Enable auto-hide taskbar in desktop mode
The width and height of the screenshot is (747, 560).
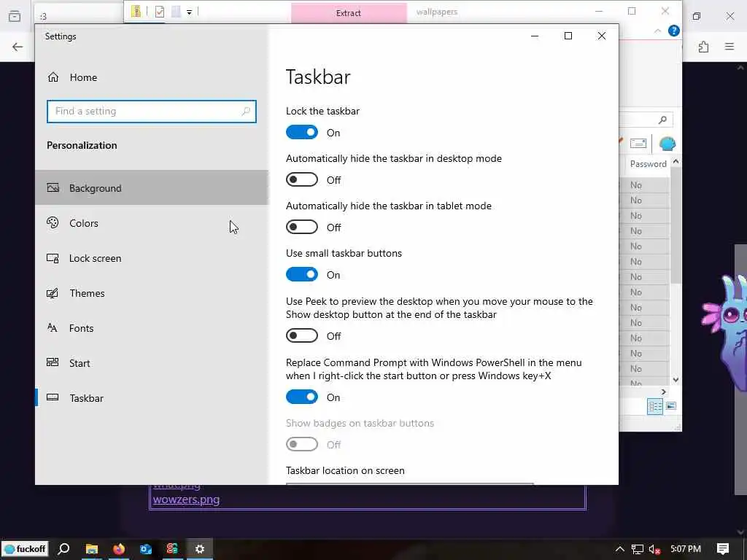301,179
